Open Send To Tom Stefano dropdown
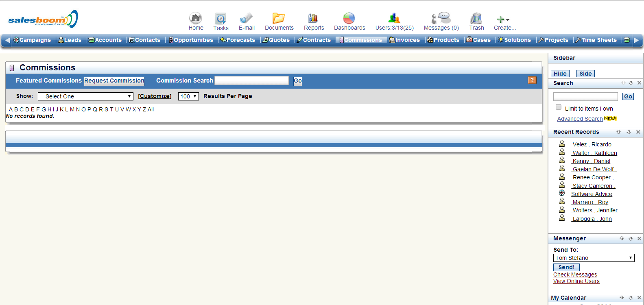This screenshot has width=644, height=305. coord(594,258)
